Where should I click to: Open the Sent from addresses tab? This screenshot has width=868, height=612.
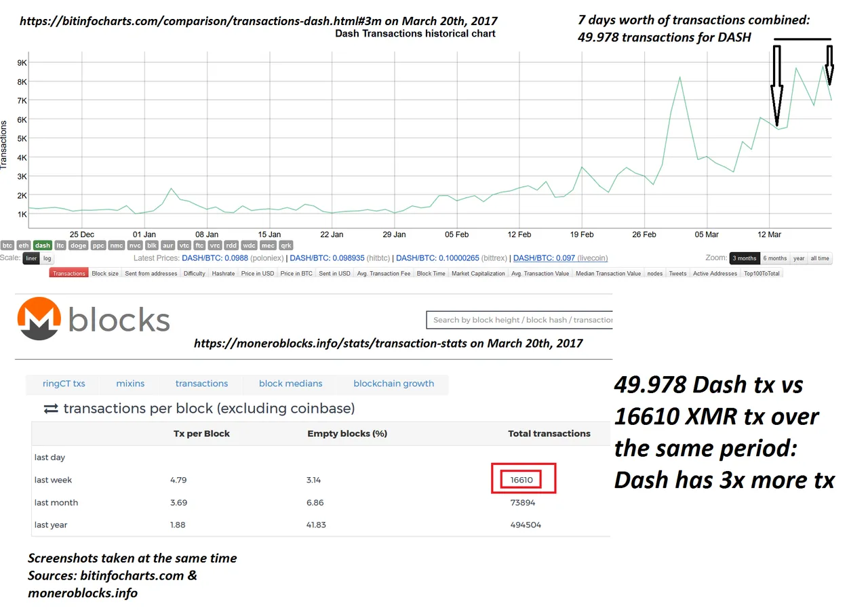click(x=151, y=273)
